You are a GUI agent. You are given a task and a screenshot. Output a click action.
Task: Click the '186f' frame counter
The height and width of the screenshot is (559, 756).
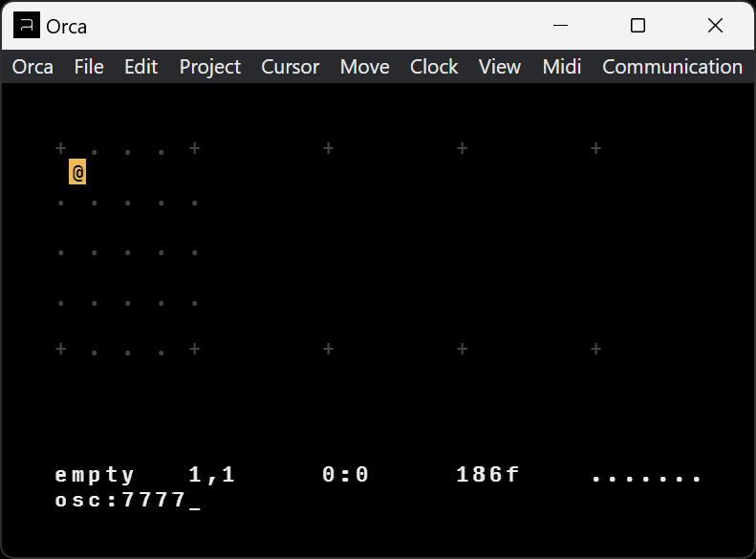tap(487, 475)
